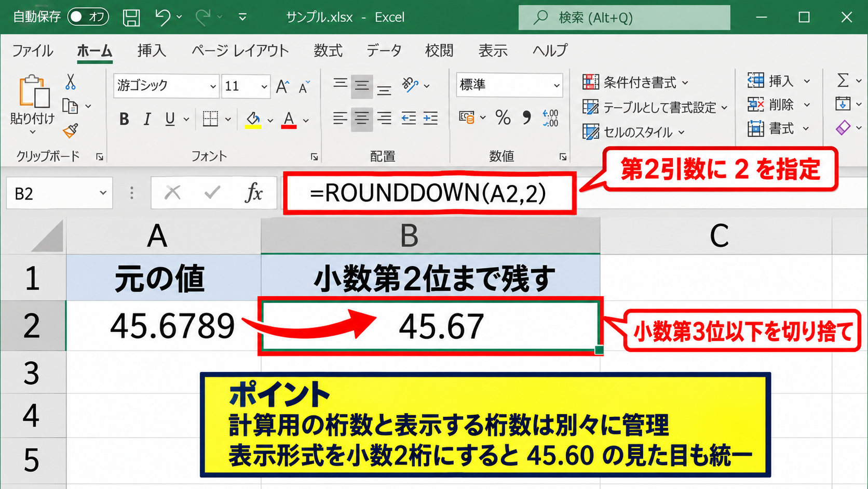This screenshot has width=868, height=489.
Task: Open セルのスタイル menu
Action: coord(634,132)
